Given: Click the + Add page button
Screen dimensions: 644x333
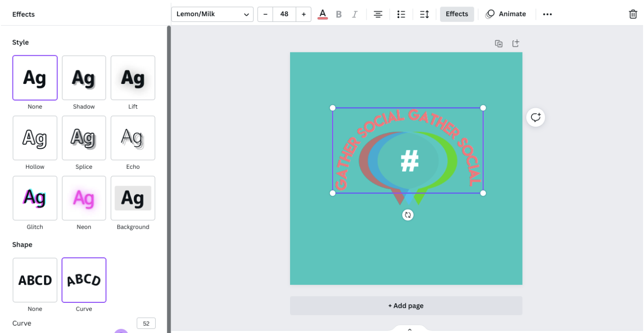Looking at the screenshot, I should coord(406,306).
